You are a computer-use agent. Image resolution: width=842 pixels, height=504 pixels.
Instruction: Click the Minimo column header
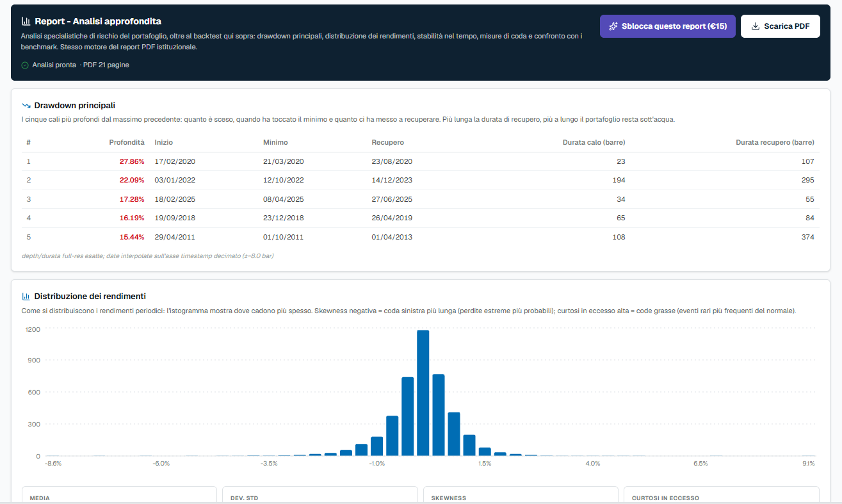(x=275, y=142)
